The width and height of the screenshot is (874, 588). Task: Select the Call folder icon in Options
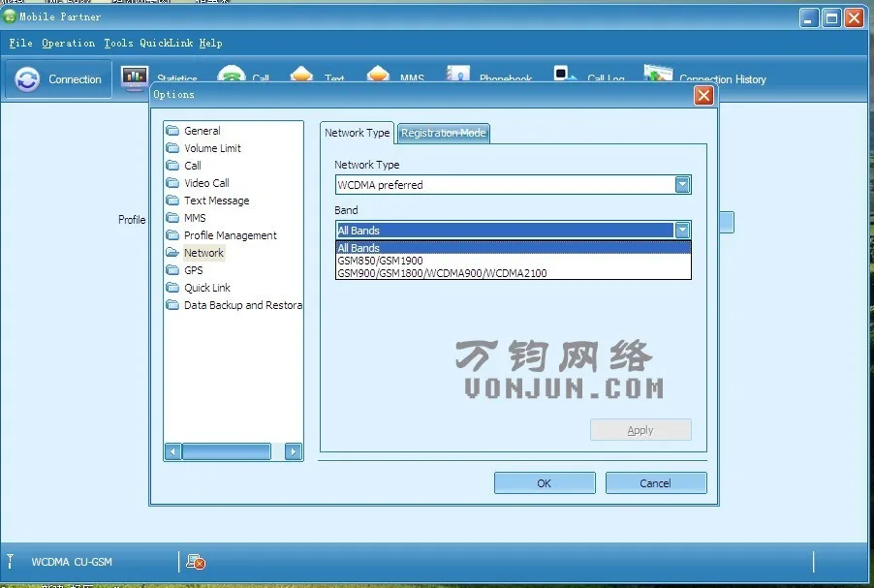point(172,166)
